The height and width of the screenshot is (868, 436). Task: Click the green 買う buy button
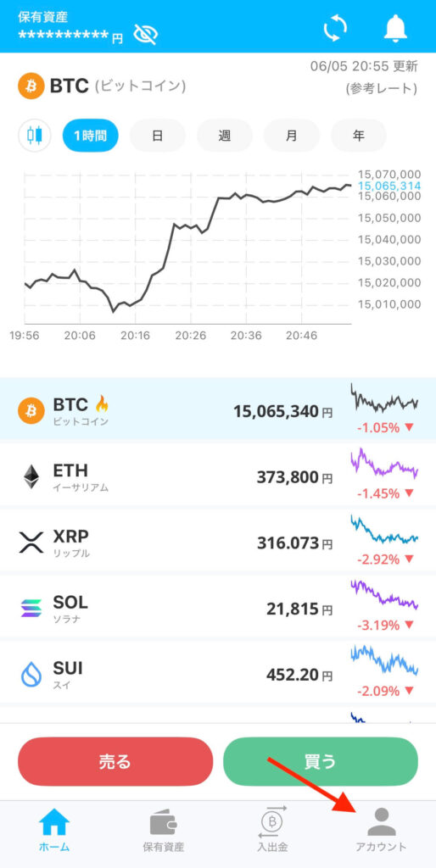321,762
